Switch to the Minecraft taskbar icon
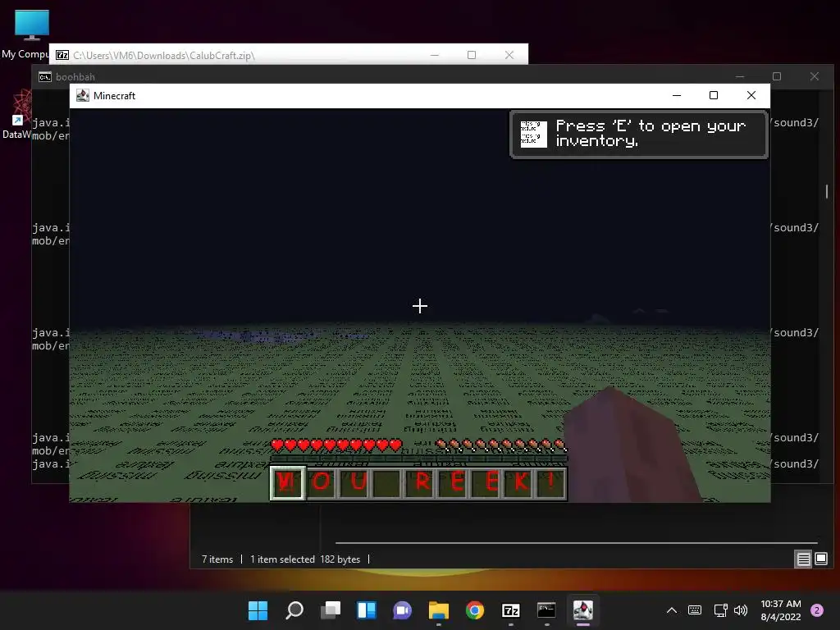 tap(583, 610)
